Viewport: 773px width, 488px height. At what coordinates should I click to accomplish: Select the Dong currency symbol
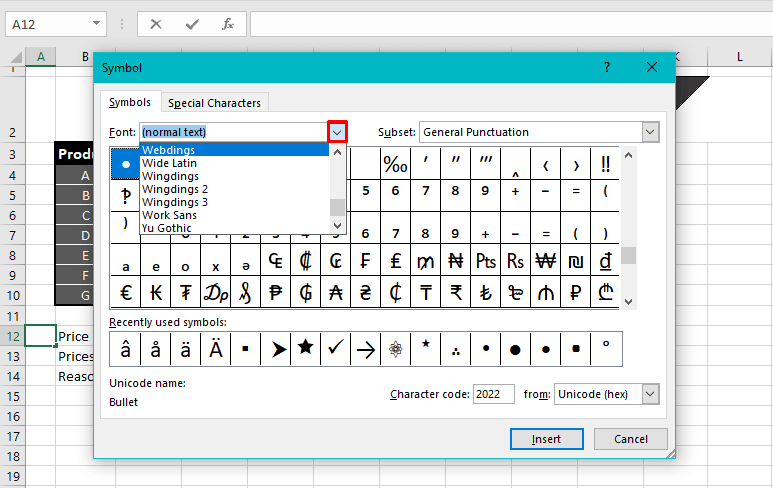[x=605, y=260]
